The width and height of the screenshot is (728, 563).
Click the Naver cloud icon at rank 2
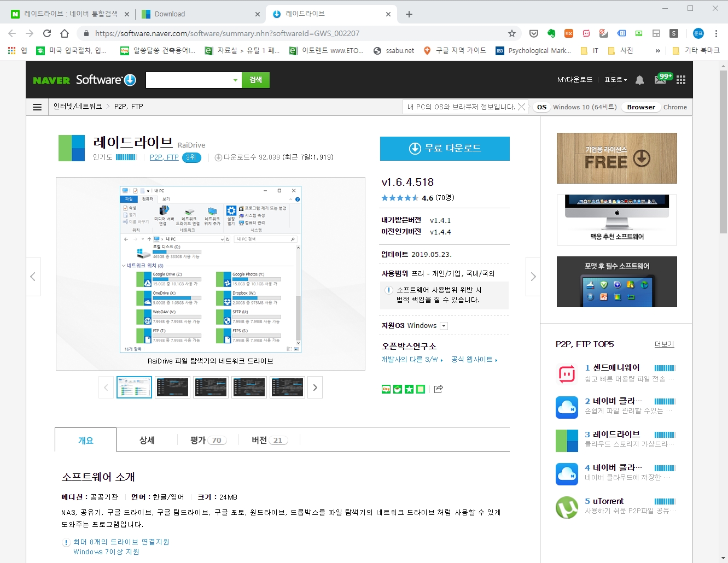pyautogui.click(x=567, y=407)
